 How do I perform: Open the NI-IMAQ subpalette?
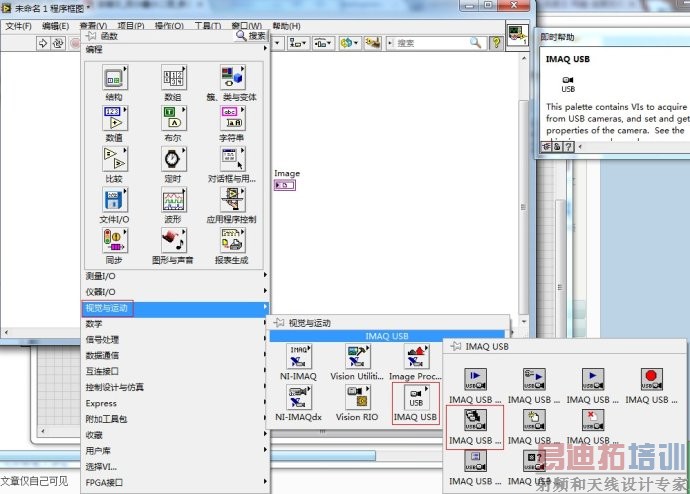(298, 357)
